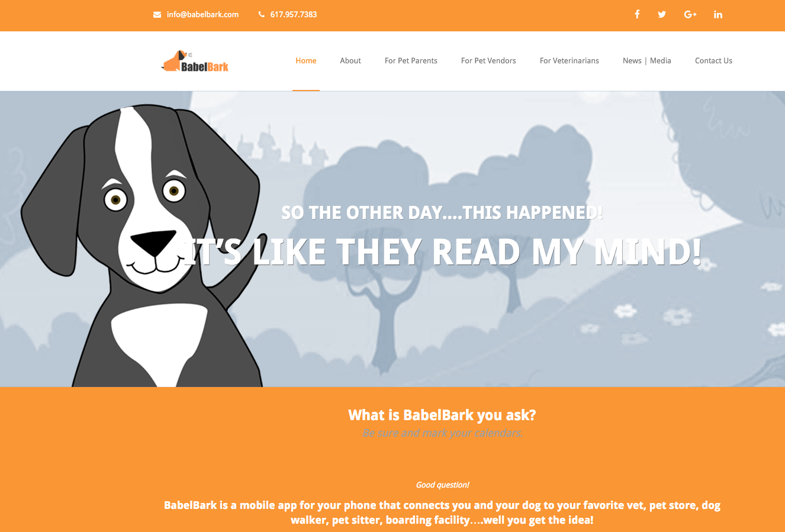
Task: Click the phone handset icon
Action: pos(262,15)
